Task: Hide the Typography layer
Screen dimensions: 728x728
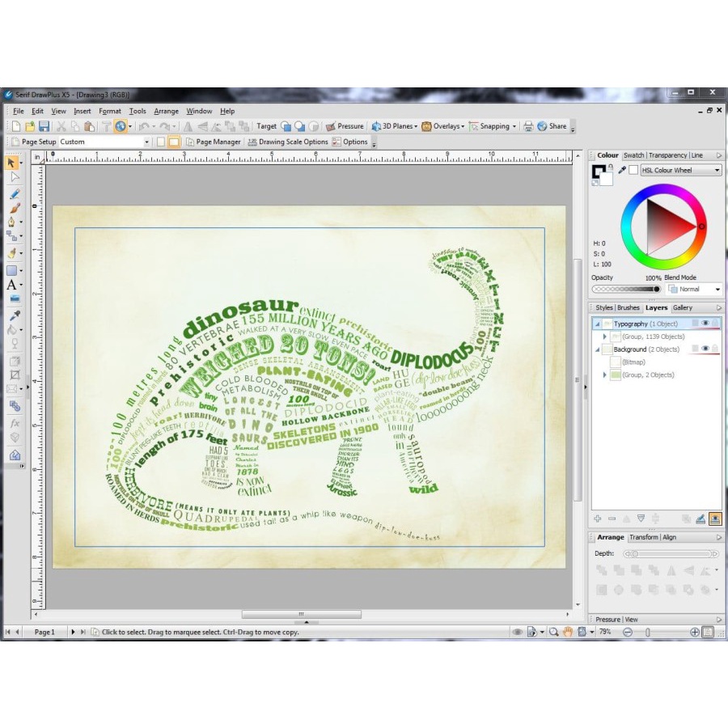Action: click(x=705, y=324)
